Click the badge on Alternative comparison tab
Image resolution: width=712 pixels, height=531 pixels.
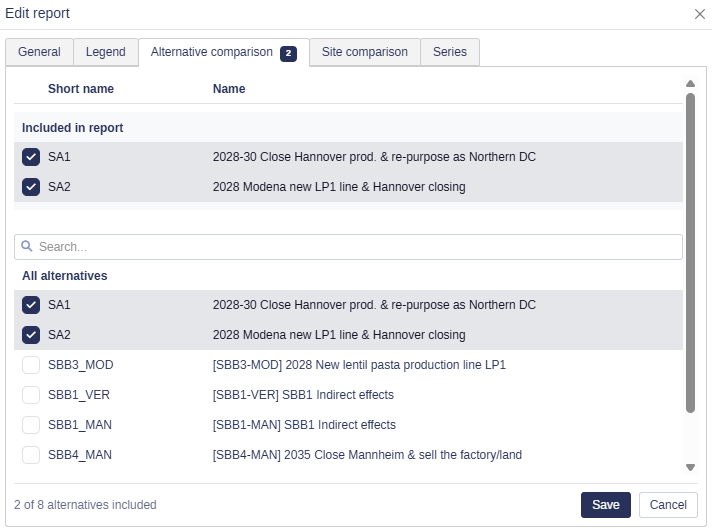[288, 53]
